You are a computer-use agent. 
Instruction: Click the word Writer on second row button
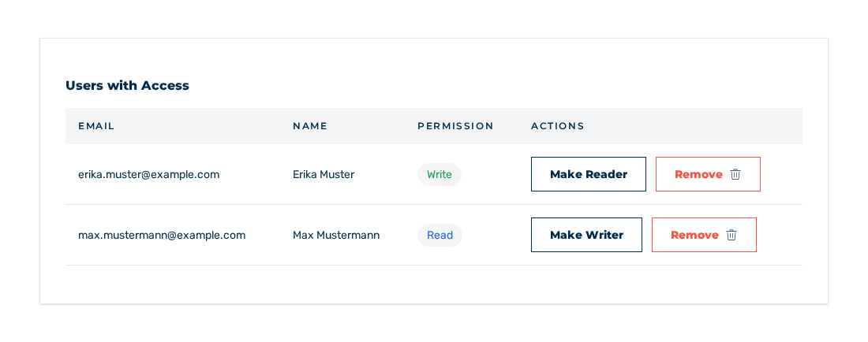[603, 236]
